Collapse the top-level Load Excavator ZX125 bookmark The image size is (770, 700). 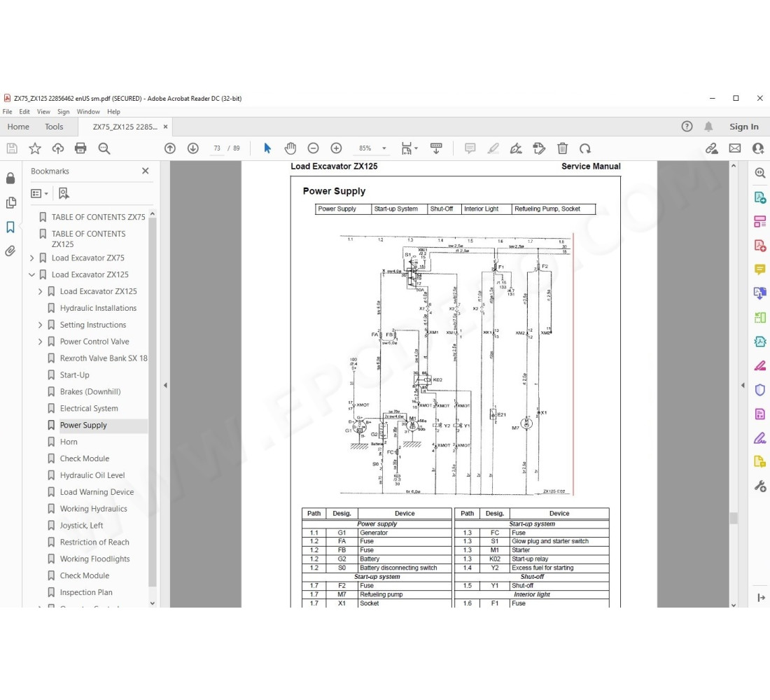[x=32, y=274]
